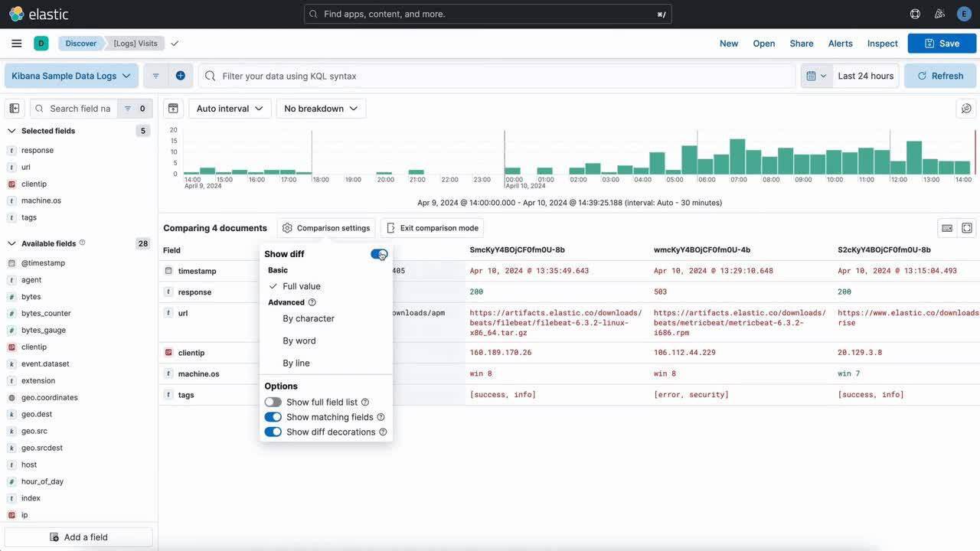Image resolution: width=980 pixels, height=551 pixels.
Task: Click Alerts in the top menu
Action: [840, 44]
